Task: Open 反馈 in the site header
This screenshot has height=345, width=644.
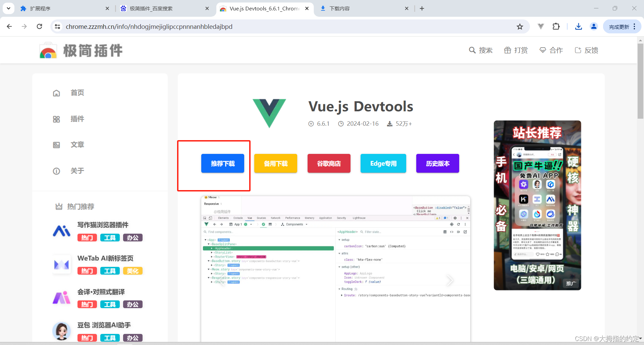Action: pos(586,50)
